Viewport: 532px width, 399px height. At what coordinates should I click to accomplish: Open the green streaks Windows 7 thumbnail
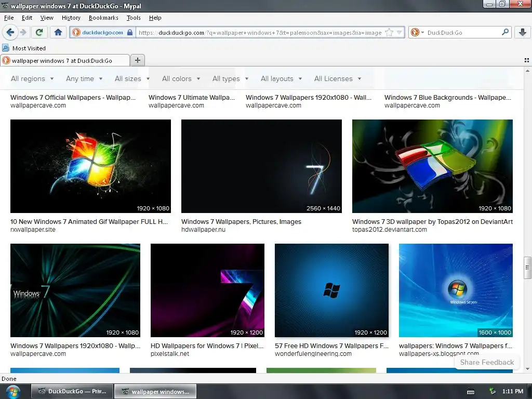(75, 290)
